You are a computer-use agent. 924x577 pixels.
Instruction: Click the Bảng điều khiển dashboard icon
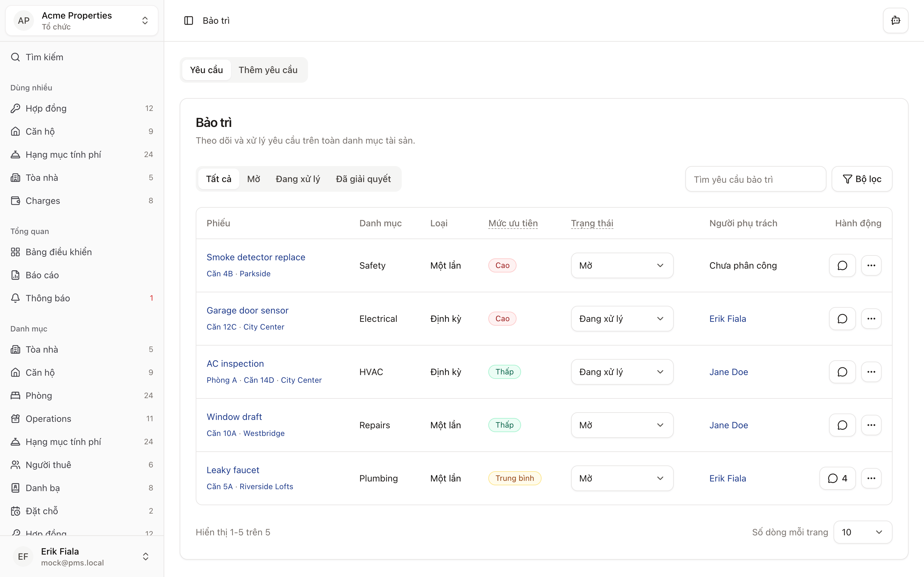15,252
